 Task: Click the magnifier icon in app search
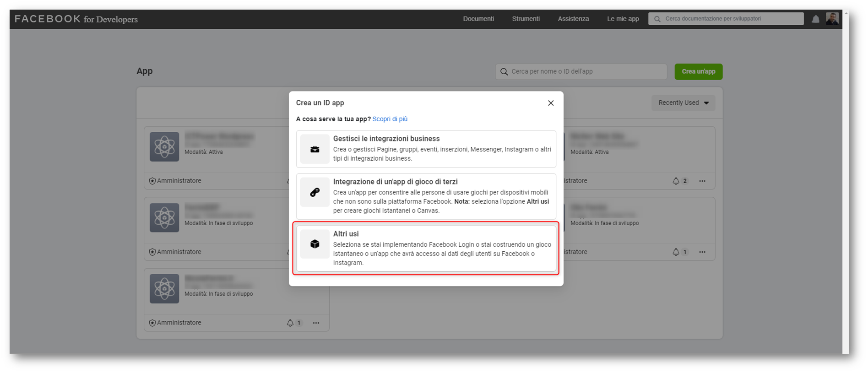[x=504, y=71]
